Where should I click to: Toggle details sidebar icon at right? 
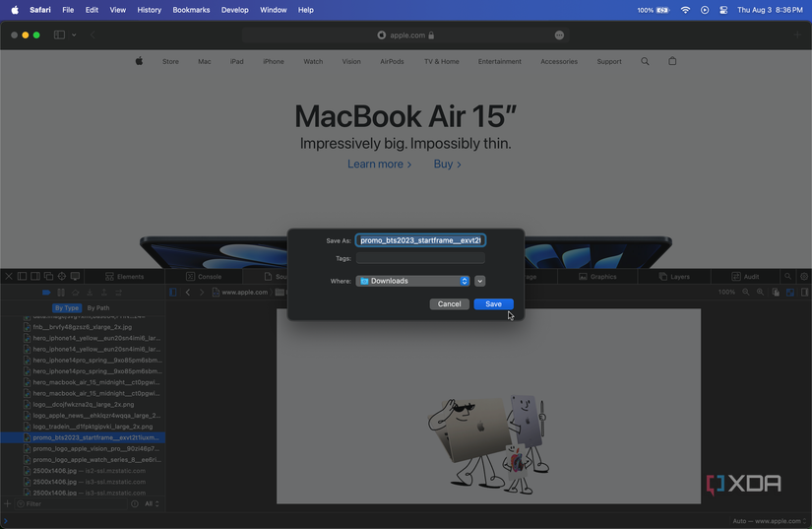click(804, 293)
